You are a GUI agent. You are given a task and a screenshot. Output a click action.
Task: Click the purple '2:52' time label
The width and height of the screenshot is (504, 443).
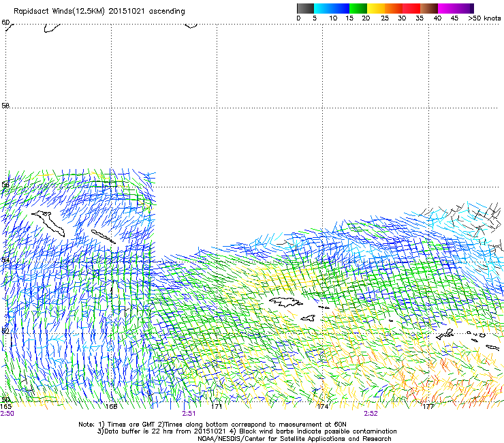(371, 414)
